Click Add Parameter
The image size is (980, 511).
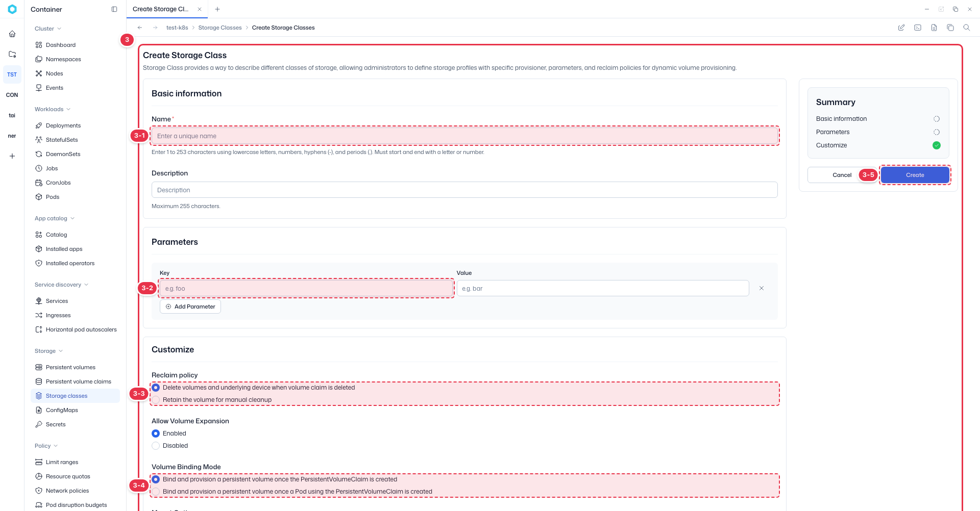pyautogui.click(x=190, y=306)
